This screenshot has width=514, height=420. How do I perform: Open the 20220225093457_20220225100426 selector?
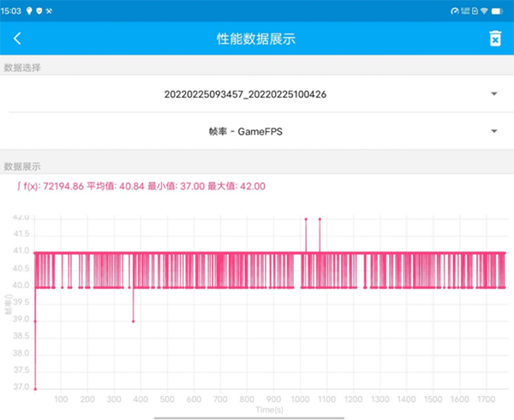(x=257, y=93)
